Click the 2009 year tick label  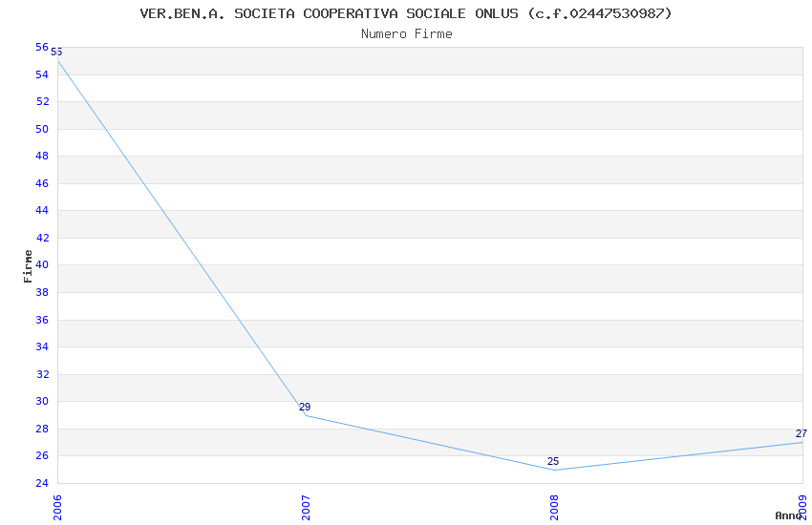tap(802, 508)
